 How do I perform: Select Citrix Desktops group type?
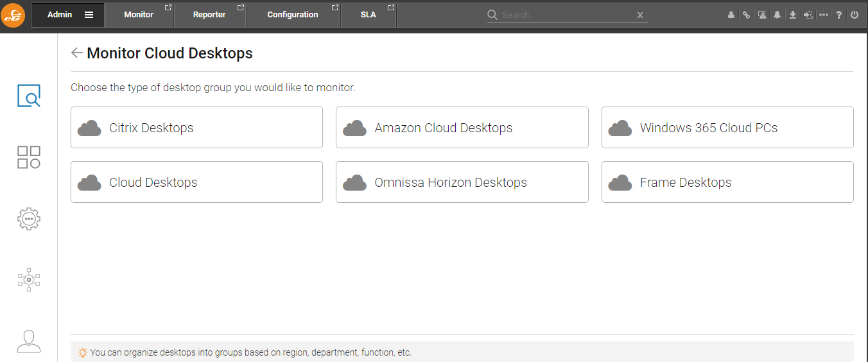(x=196, y=128)
